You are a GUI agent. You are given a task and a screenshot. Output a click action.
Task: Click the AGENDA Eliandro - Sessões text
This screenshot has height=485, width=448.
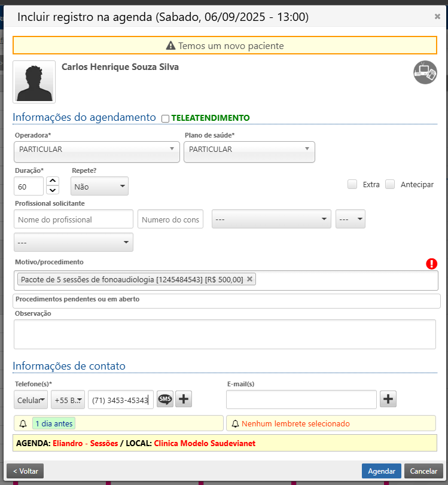pos(67,443)
